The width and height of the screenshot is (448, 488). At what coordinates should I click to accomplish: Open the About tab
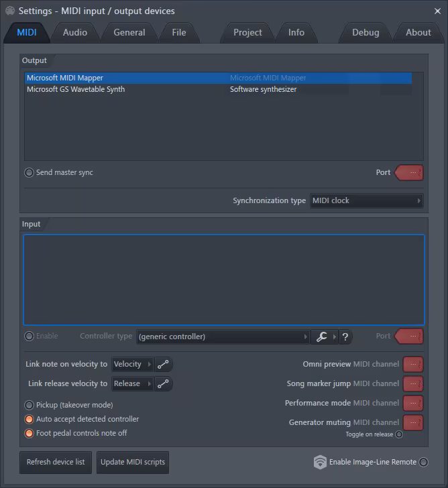[418, 33]
